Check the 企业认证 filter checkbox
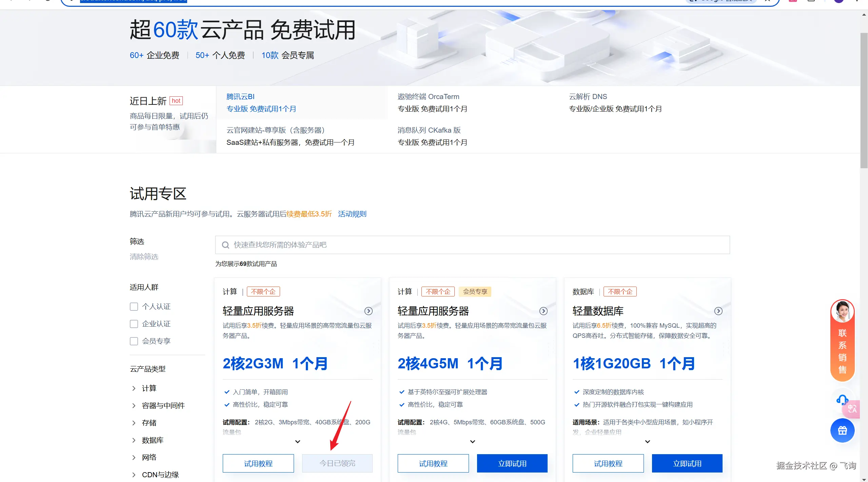 [x=134, y=324]
